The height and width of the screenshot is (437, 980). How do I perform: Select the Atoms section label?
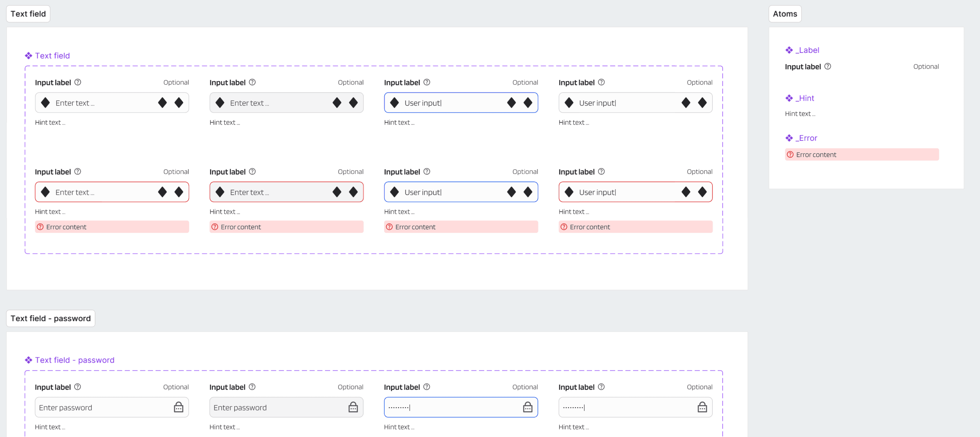[785, 14]
